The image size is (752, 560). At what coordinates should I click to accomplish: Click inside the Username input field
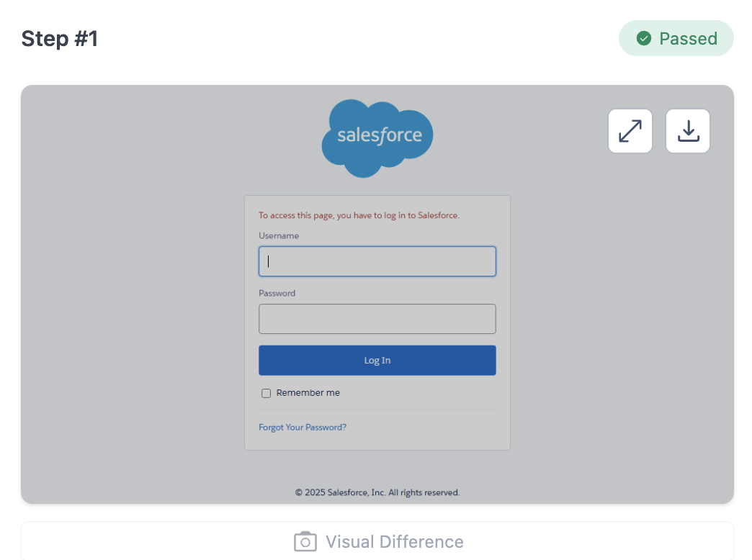click(377, 261)
